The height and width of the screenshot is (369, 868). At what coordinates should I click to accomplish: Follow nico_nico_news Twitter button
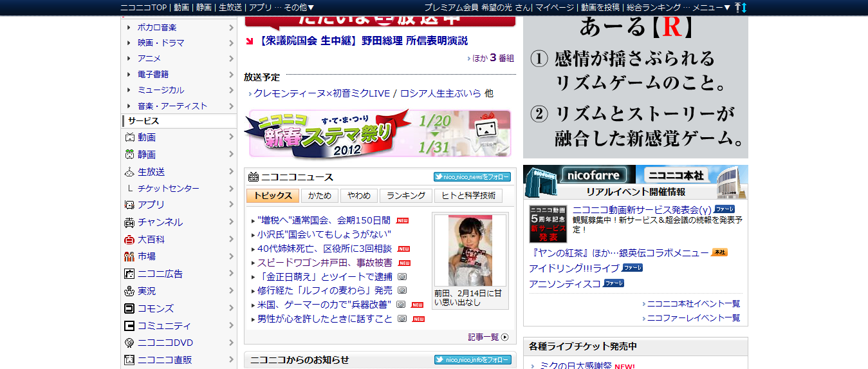(x=472, y=177)
